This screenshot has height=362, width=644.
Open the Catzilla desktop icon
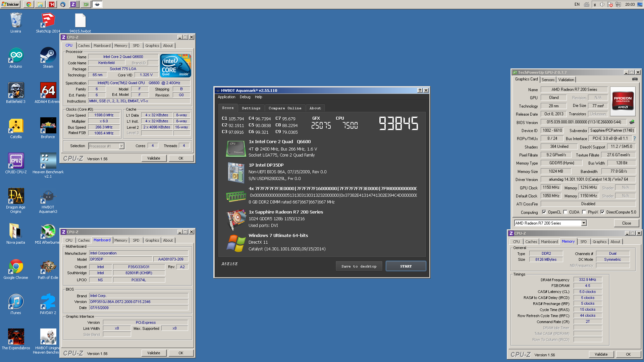(16, 128)
